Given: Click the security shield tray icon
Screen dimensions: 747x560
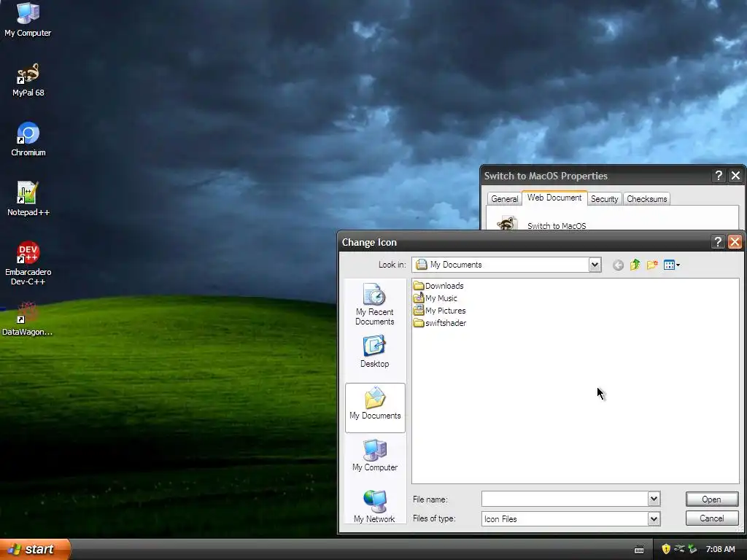Looking at the screenshot, I should (666, 549).
